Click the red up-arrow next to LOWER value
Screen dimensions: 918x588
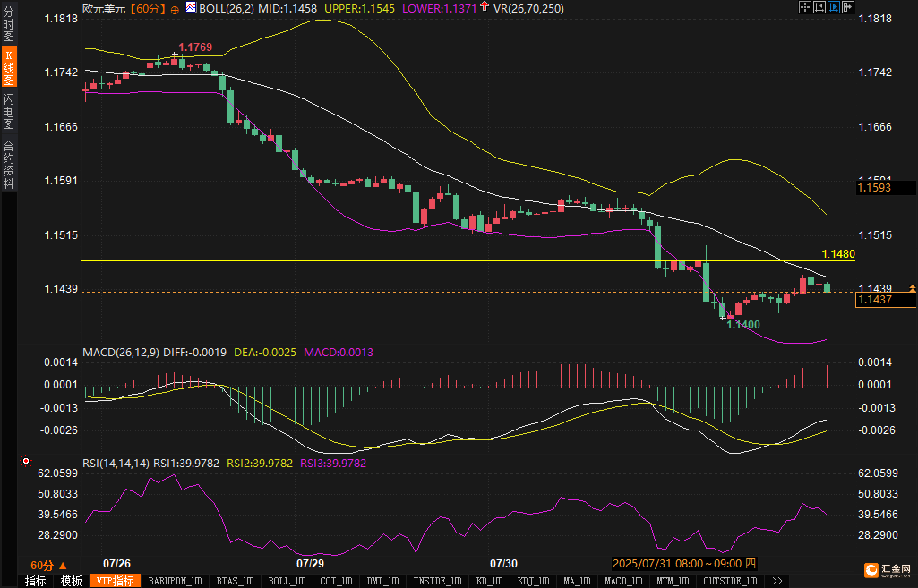click(484, 6)
